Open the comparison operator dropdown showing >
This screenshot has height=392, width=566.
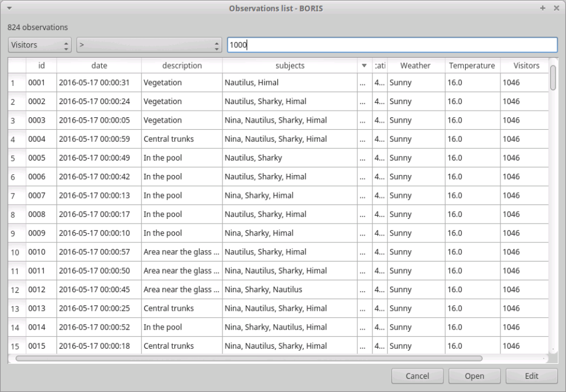(x=149, y=44)
